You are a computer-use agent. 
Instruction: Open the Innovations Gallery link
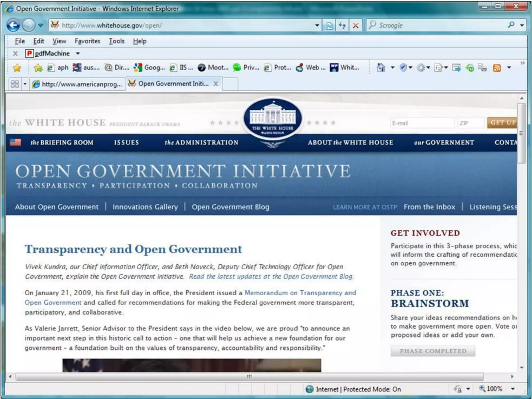point(145,207)
